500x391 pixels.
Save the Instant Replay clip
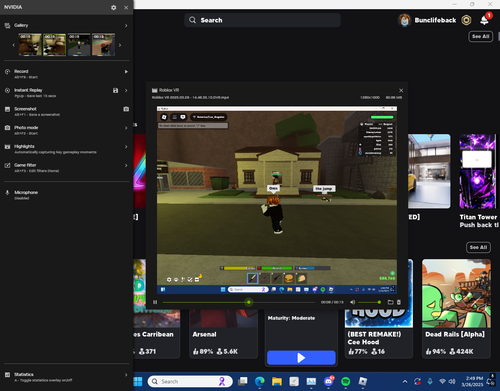pos(115,90)
